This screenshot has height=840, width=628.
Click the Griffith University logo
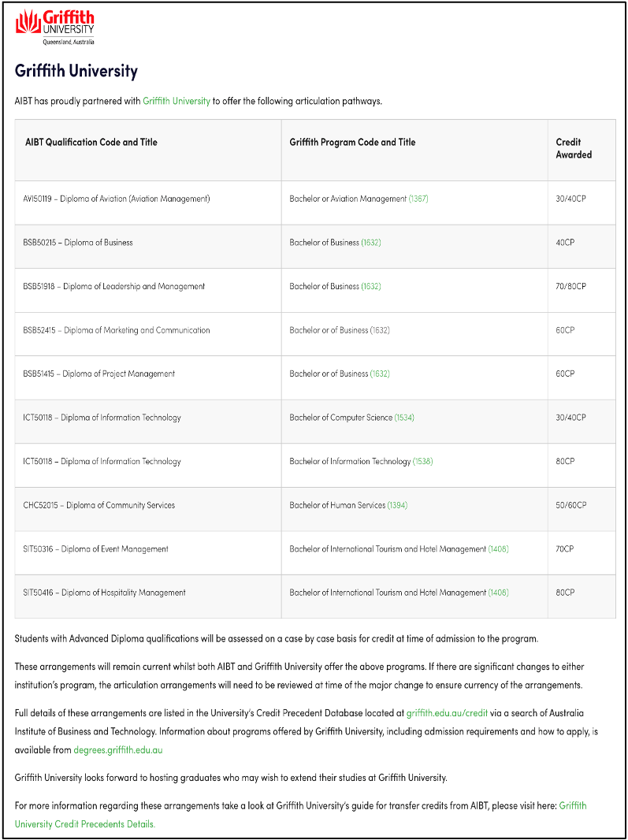pos(55,27)
